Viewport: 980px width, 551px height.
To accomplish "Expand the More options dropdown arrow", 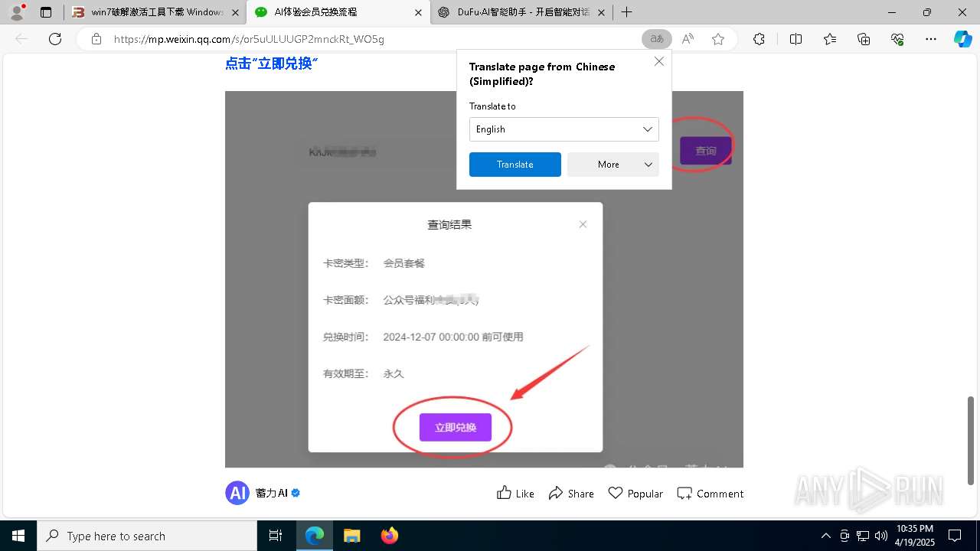I will coord(648,165).
